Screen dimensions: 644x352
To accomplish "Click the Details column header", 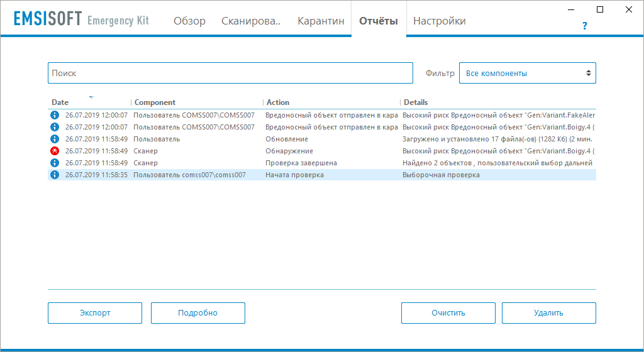I will [x=416, y=102].
